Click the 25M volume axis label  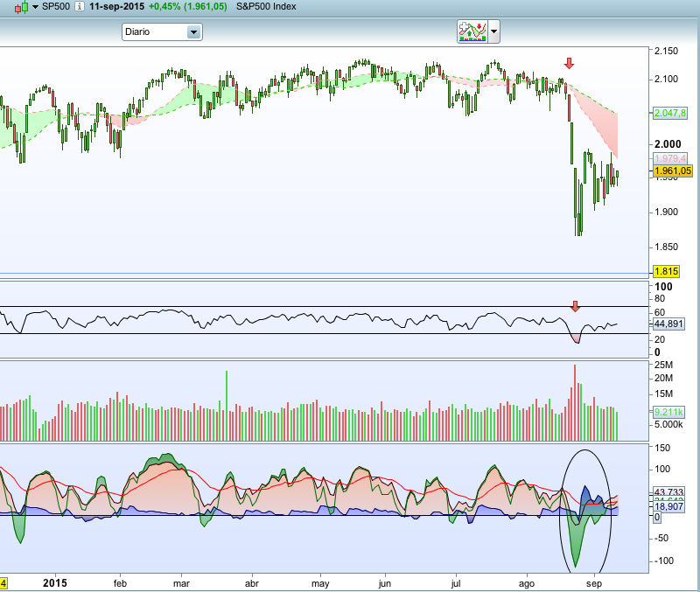point(663,365)
